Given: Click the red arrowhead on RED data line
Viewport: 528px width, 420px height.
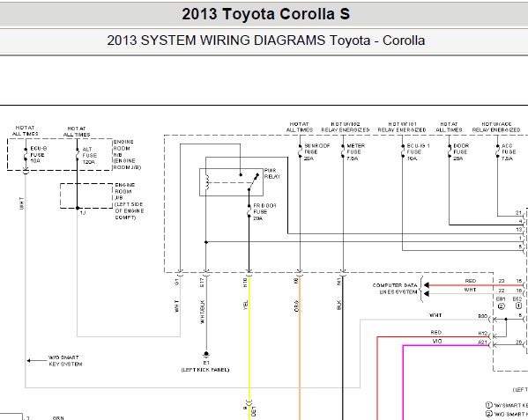Looking at the screenshot, I should click(427, 285).
